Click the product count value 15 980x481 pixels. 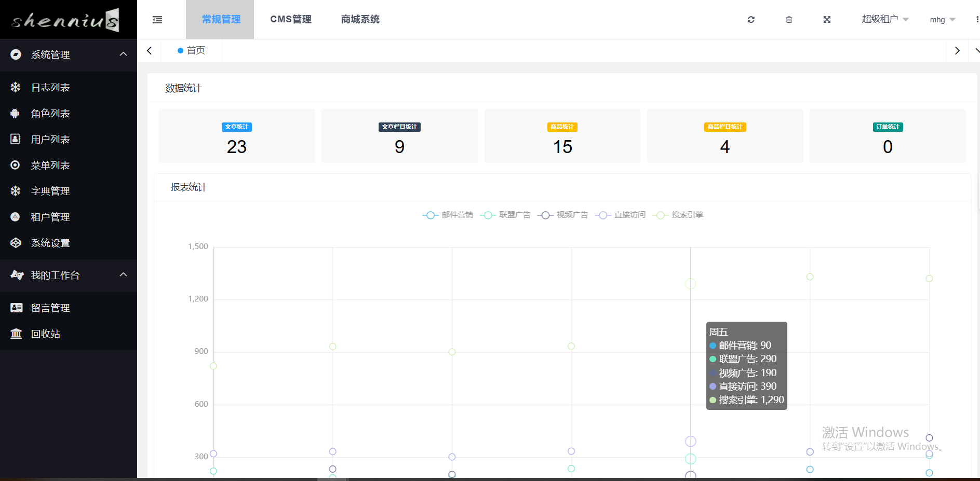(x=562, y=147)
